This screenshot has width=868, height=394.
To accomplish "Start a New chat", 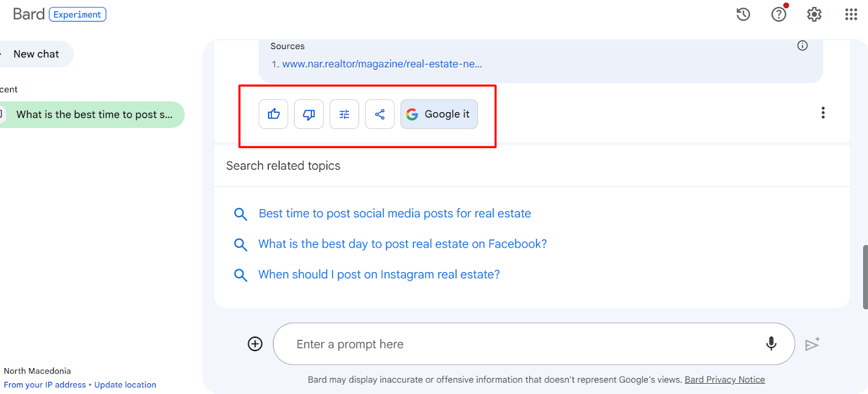I will tap(36, 54).
